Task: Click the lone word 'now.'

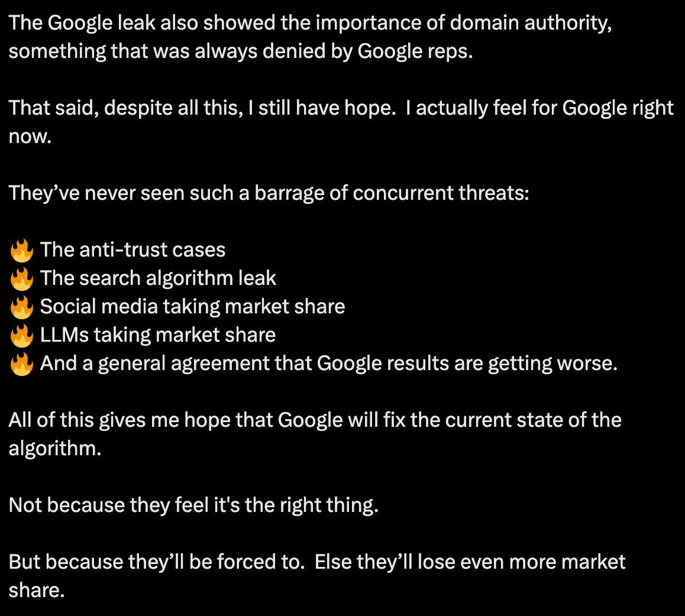Action: coord(30,137)
